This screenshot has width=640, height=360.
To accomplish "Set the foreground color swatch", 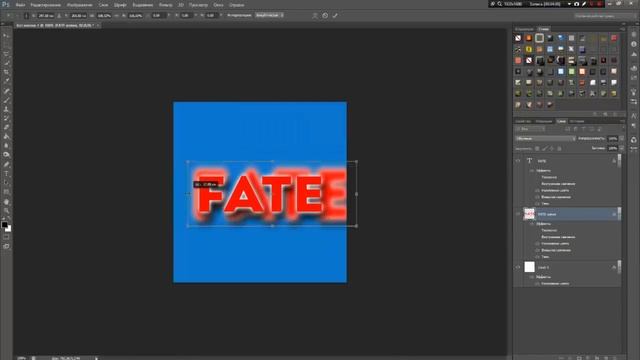I will coord(4,224).
